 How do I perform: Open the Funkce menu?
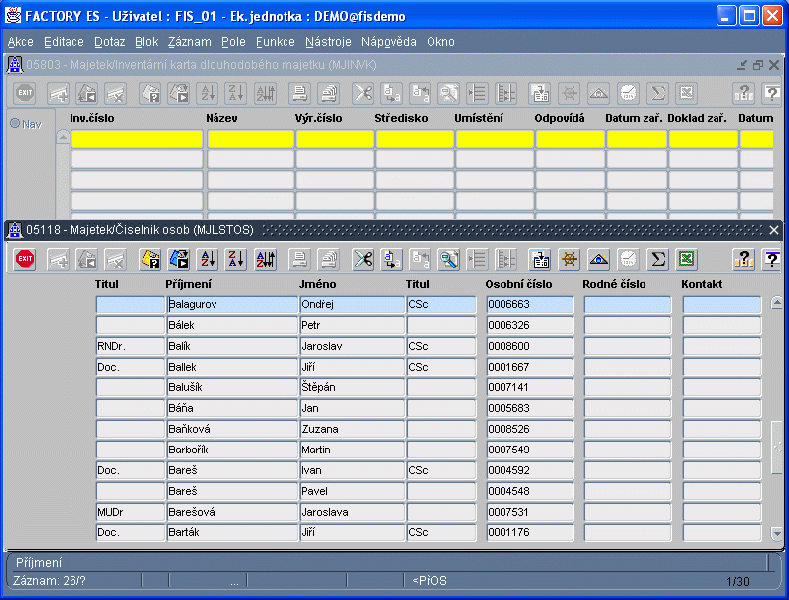click(275, 42)
